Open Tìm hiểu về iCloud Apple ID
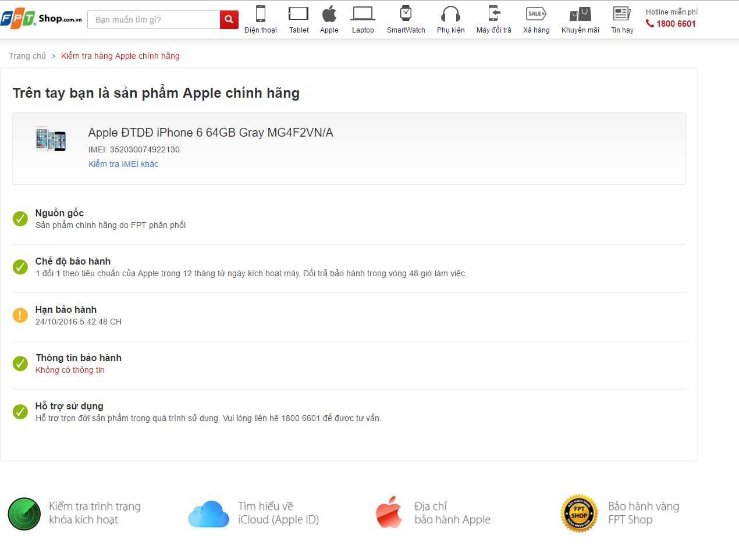The height and width of the screenshot is (560, 739). [209, 513]
